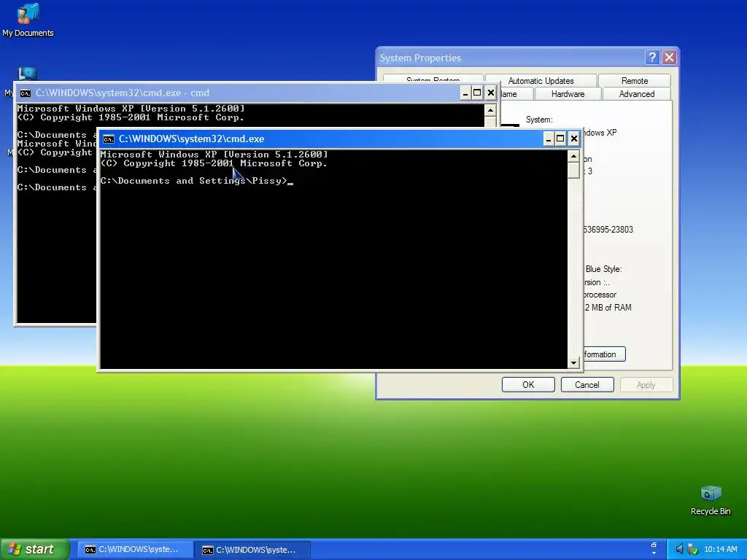Click 'Microsoft Windows XP [Version 5.1.2600]' in front window
The height and width of the screenshot is (560, 747).
pyautogui.click(x=214, y=155)
